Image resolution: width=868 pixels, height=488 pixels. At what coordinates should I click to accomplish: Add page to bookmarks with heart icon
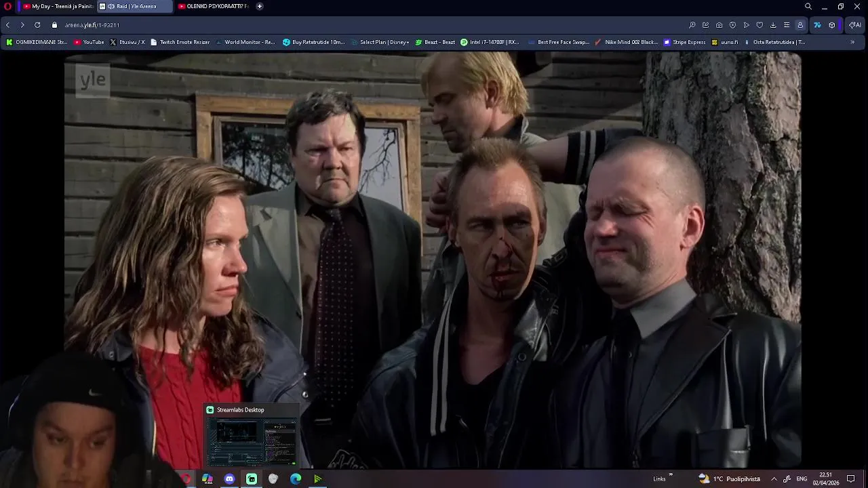point(759,25)
